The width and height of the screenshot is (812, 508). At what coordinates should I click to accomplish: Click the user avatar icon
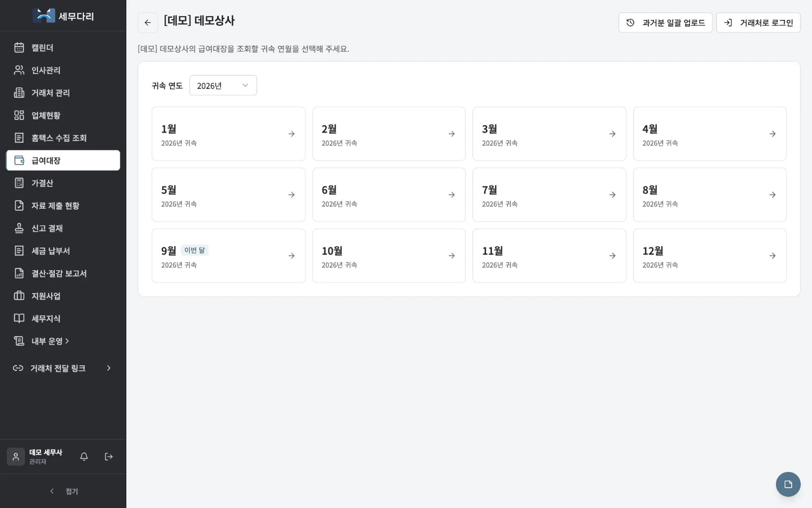(x=16, y=457)
